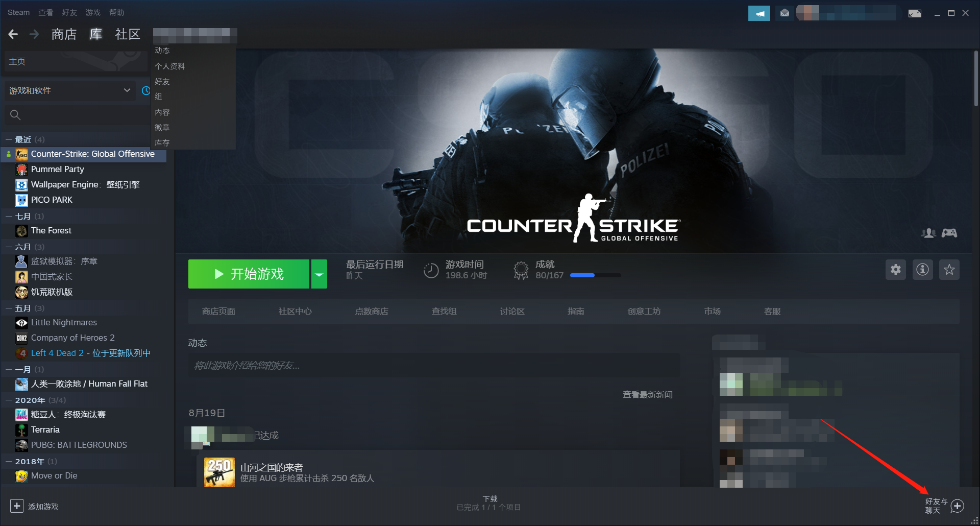The image size is (980, 526).
Task: Collapse the 最近 category
Action: coord(9,139)
